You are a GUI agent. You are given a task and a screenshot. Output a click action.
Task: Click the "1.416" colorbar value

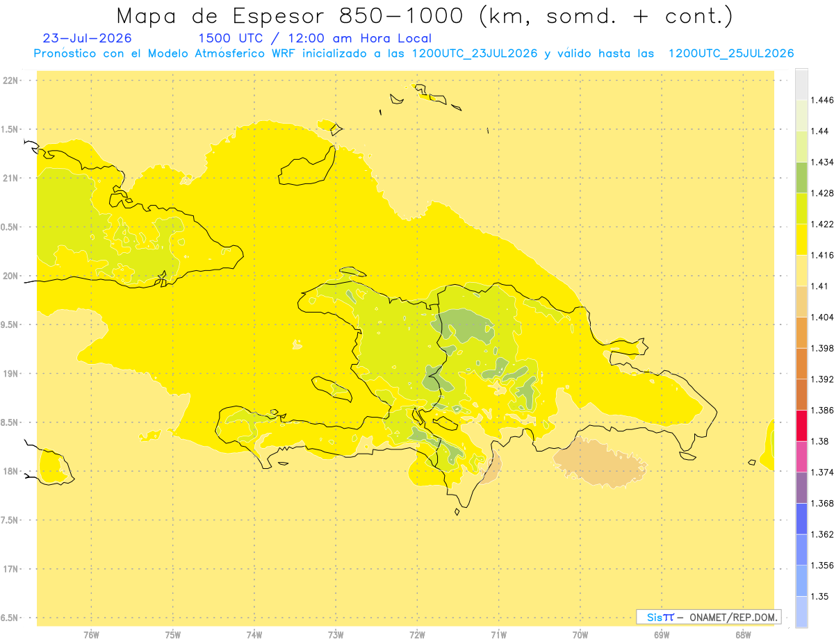(822, 255)
